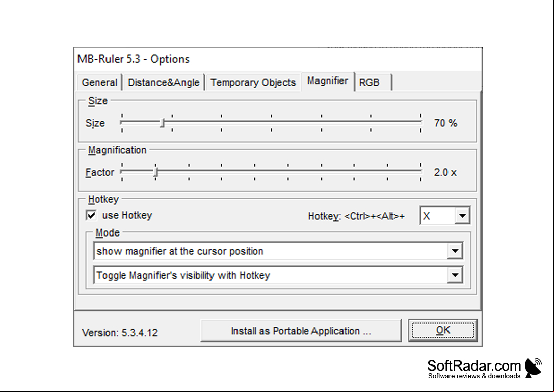The image size is (554, 392).
Task: Expand the show magnifier at cursor position dropdown
Action: (455, 251)
